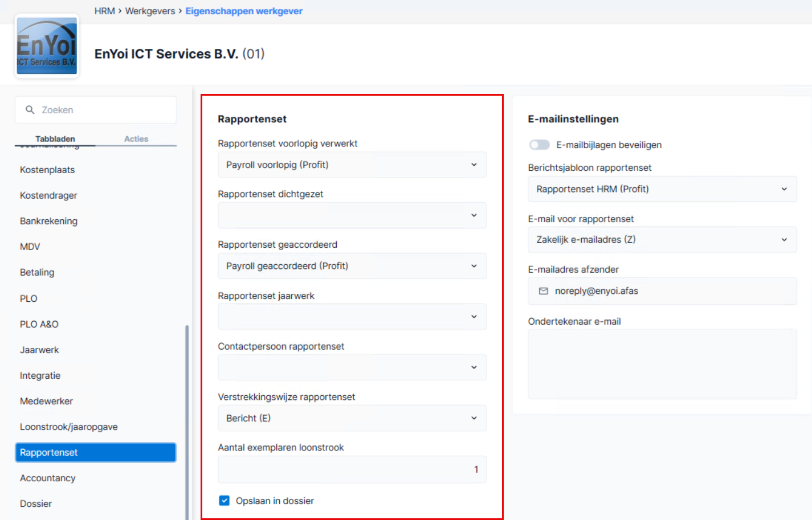Expand Berichtsjabloon rapportenset dropdown
Image resolution: width=812 pixels, height=520 pixels.
(x=662, y=189)
